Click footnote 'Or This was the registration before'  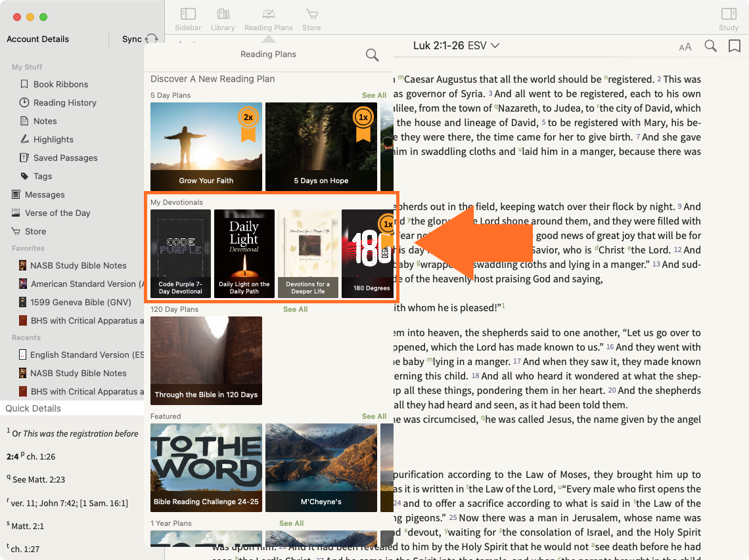[75, 433]
